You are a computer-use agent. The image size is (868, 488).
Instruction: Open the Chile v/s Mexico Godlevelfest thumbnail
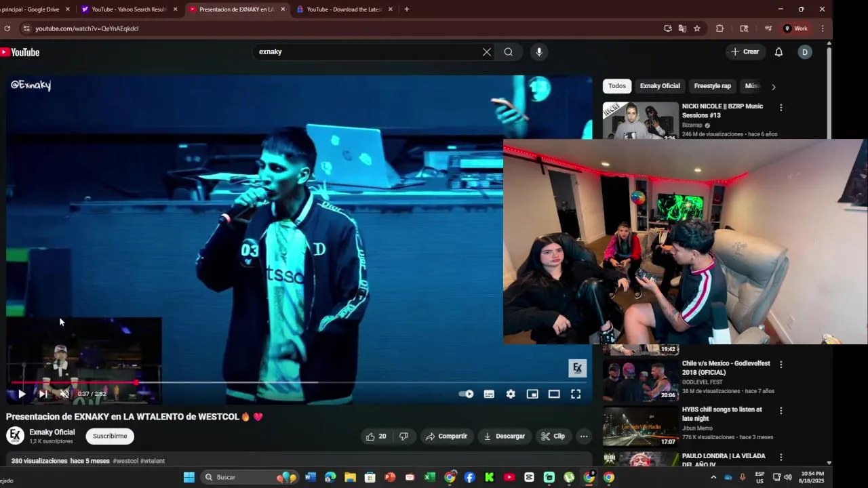(641, 380)
